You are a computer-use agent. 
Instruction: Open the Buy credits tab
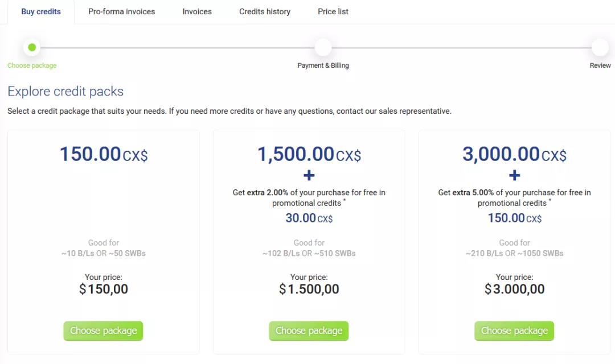point(41,11)
